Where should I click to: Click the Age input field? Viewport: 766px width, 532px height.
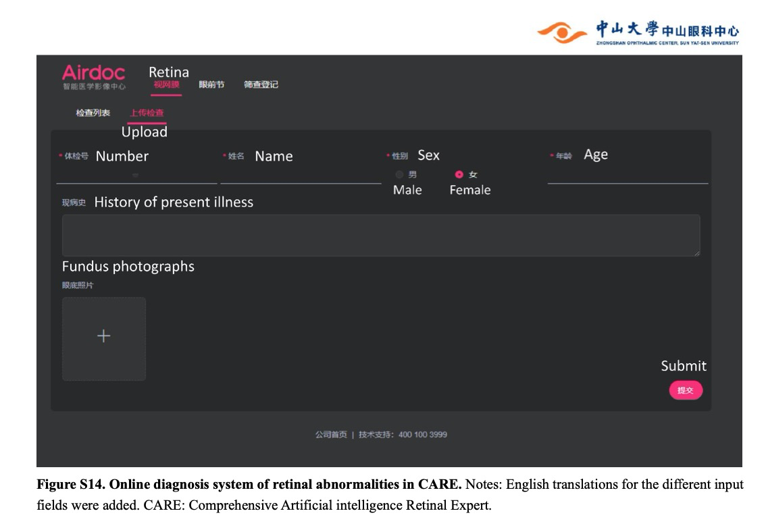[625, 177]
